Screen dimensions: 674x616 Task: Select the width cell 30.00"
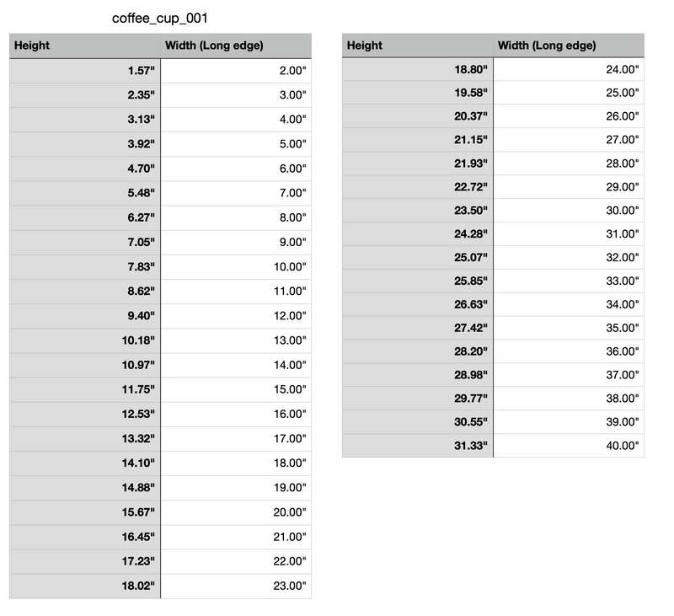569,210
